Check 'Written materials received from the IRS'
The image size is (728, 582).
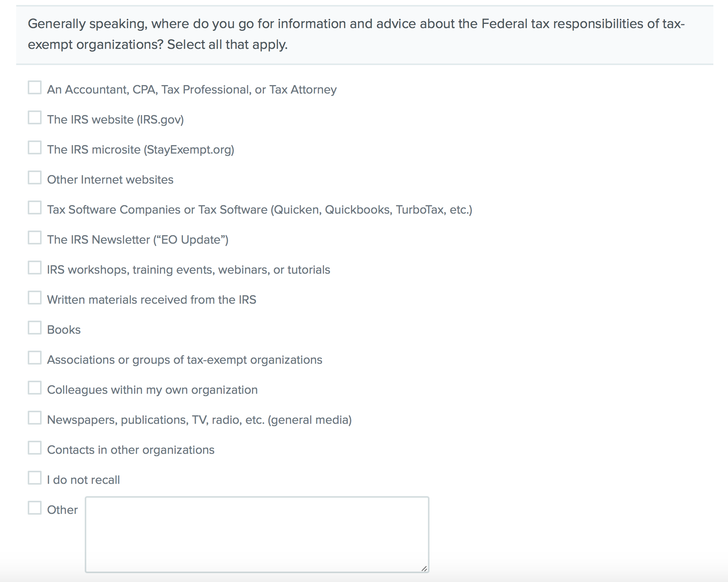(35, 298)
